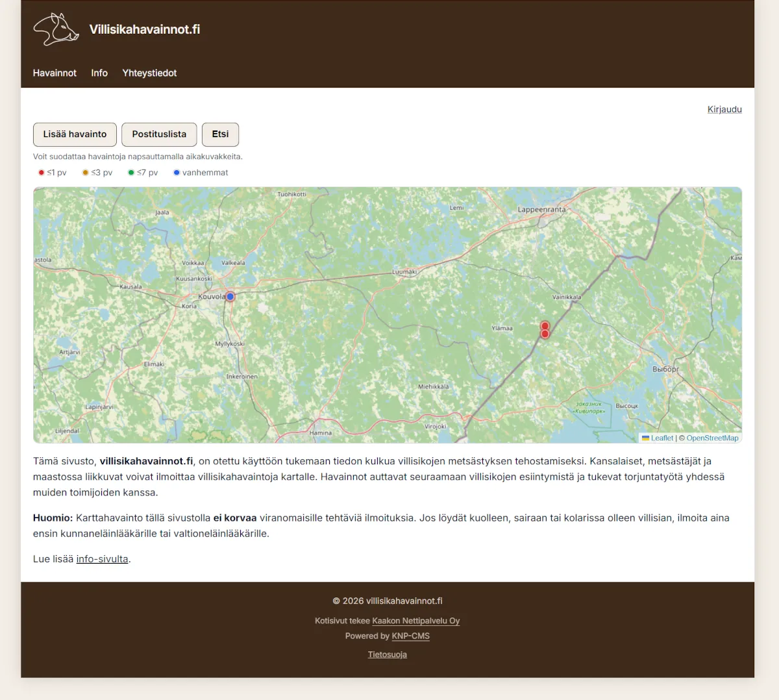Click the Kuusankoski label on the map
The height and width of the screenshot is (700, 779).
(x=194, y=279)
